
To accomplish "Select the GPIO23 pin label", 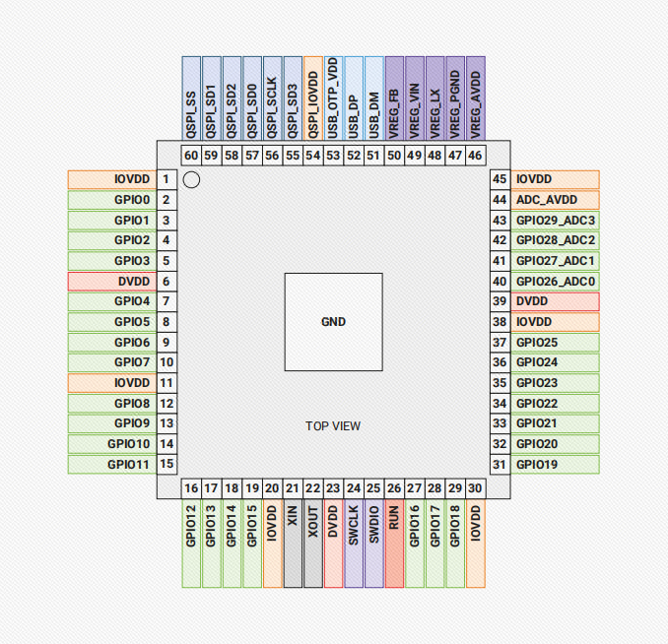I will [555, 383].
